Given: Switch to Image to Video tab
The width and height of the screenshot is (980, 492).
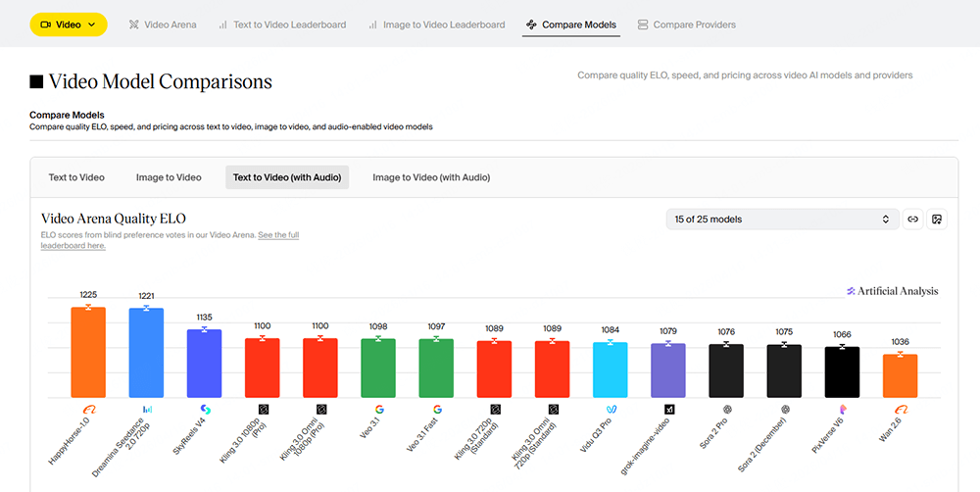Looking at the screenshot, I should pos(169,177).
